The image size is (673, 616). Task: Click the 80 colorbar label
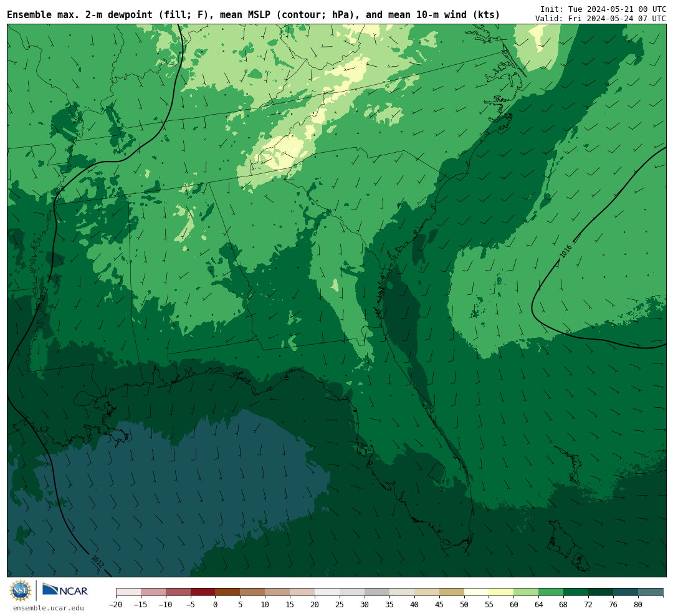tap(638, 604)
